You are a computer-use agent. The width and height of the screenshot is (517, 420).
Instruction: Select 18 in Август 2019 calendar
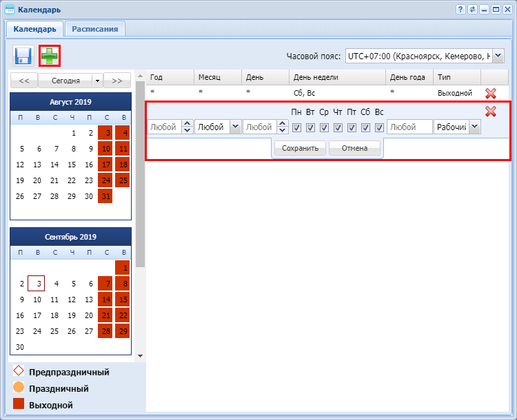click(123, 165)
